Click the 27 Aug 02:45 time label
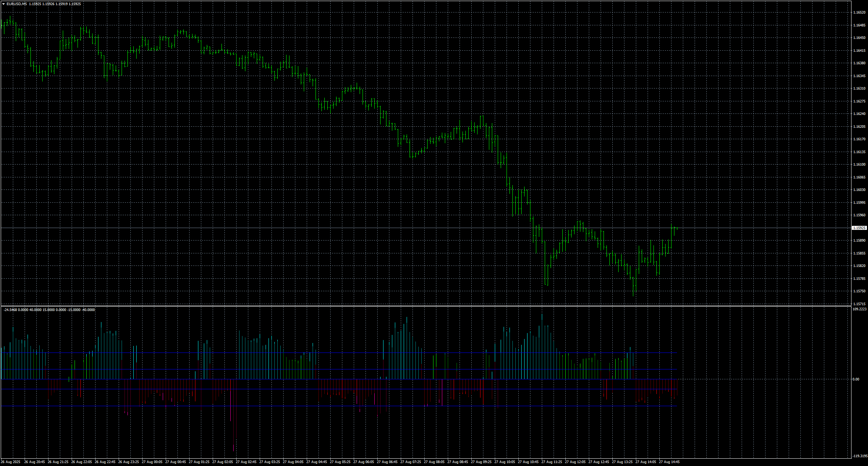The width and height of the screenshot is (868, 466). point(246,462)
